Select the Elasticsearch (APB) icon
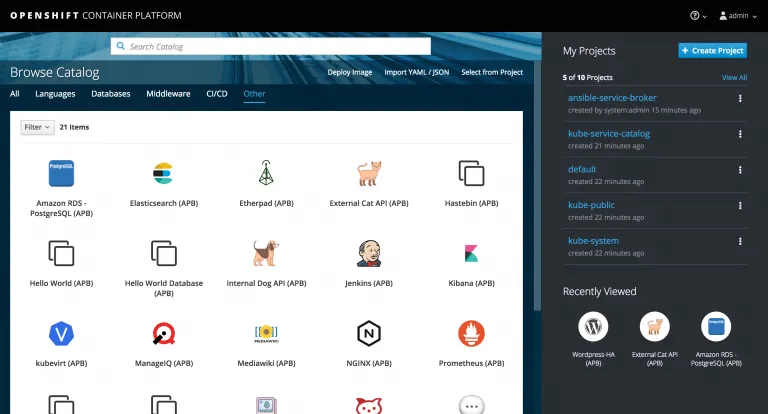768x414 pixels. click(x=162, y=172)
